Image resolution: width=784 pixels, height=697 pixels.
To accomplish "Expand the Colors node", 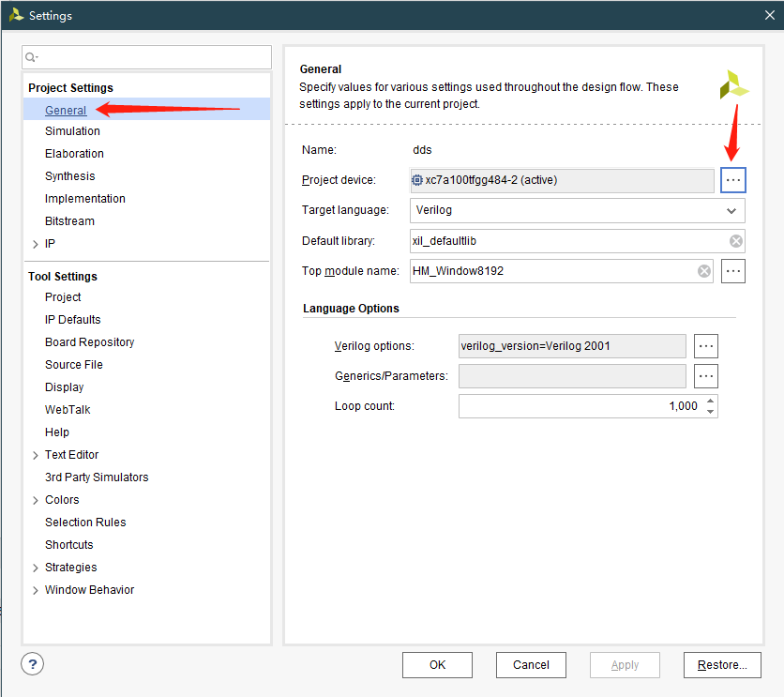I will 36,500.
